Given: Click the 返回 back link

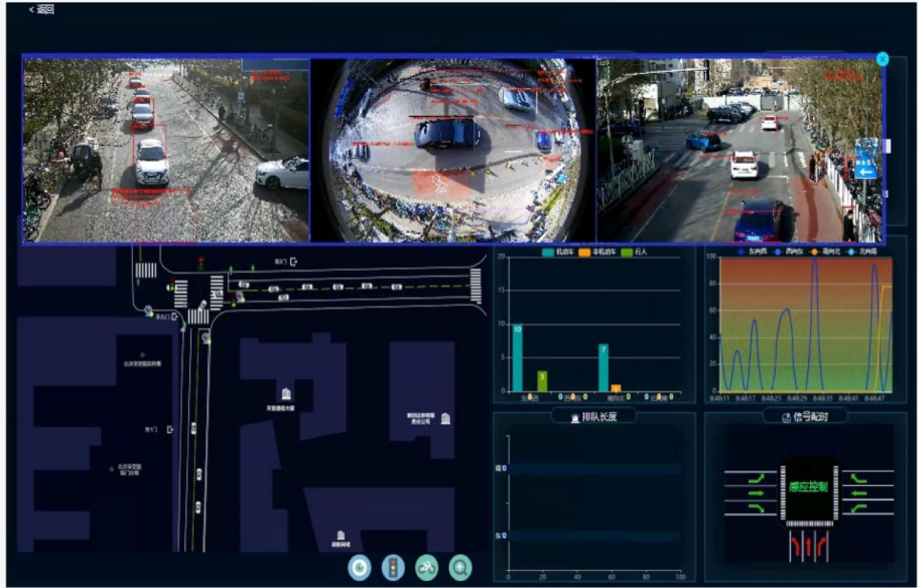Looking at the screenshot, I should point(41,9).
